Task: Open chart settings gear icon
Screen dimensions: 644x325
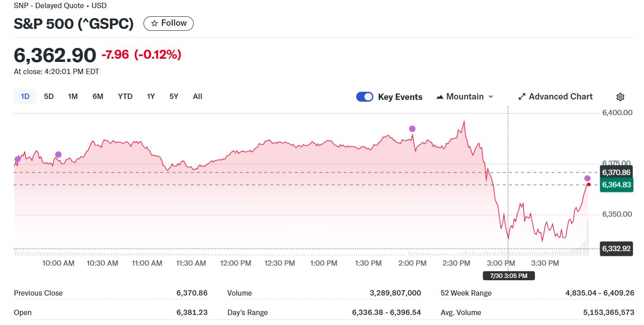Action: pyautogui.click(x=620, y=97)
